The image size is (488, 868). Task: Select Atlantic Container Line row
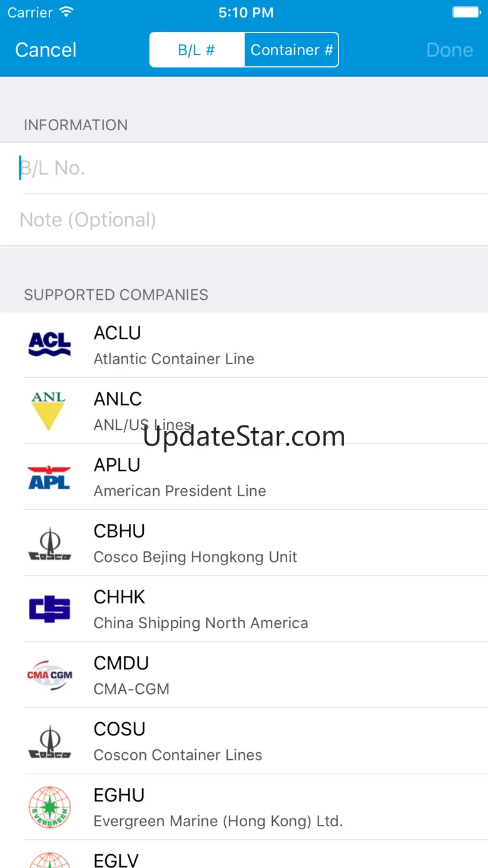(250, 345)
